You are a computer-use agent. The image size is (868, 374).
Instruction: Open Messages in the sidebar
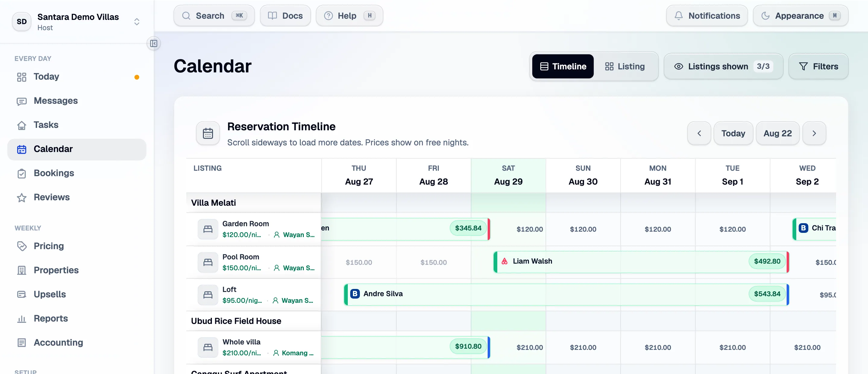coord(77,101)
